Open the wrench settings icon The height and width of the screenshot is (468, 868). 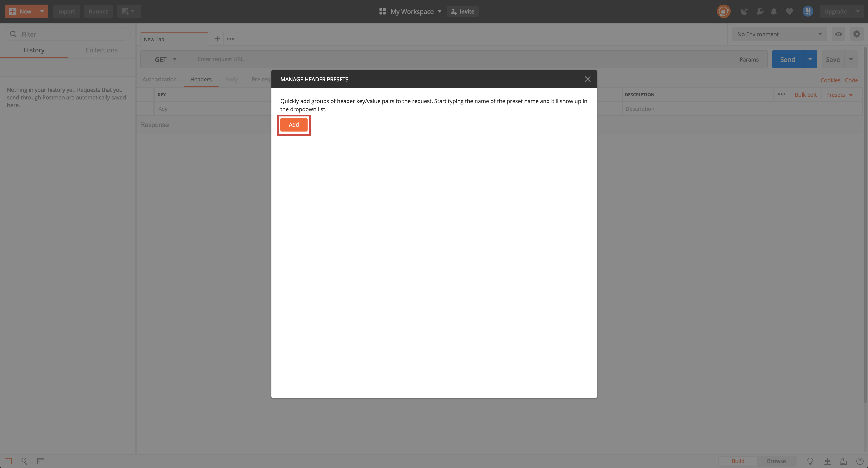point(759,11)
